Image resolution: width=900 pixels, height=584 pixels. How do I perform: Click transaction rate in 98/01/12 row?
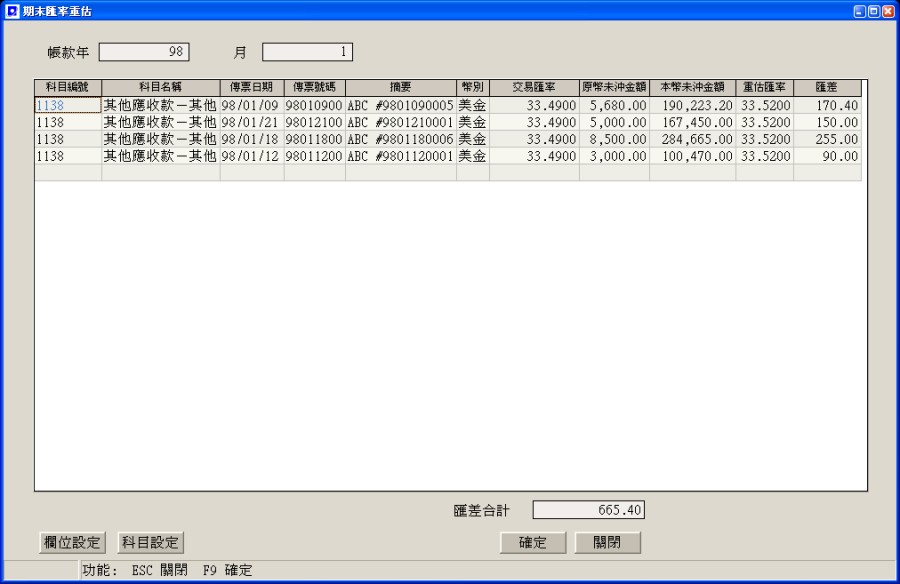534,156
